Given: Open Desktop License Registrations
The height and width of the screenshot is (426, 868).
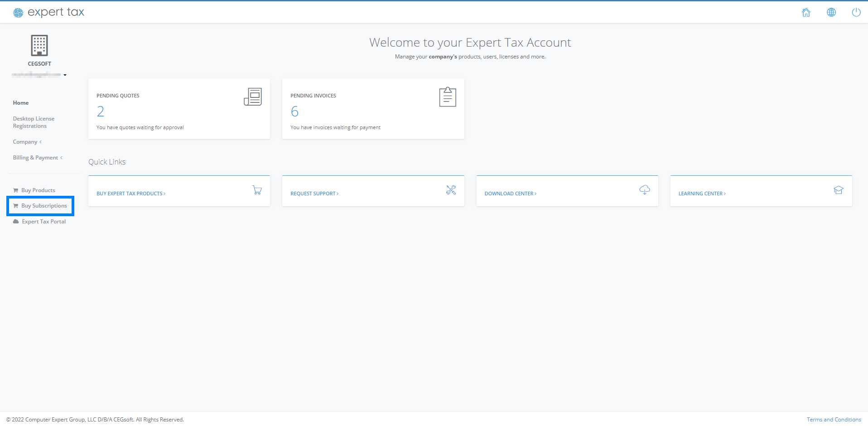Looking at the screenshot, I should click(34, 122).
